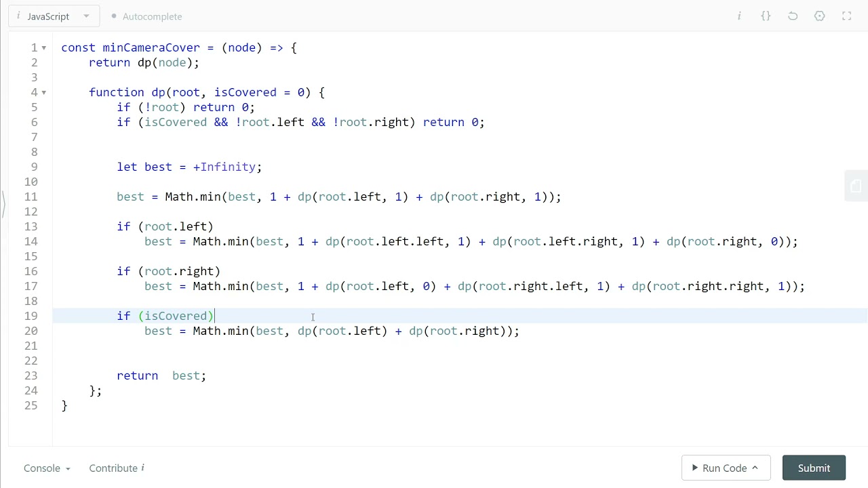868x488 pixels.
Task: Collapse the code fold at line 1
Action: point(44,47)
